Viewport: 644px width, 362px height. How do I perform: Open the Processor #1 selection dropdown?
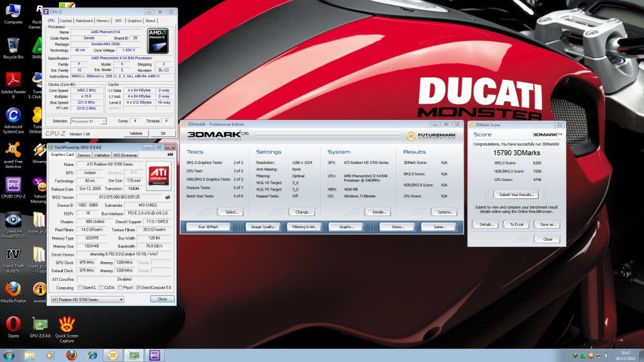[88, 121]
